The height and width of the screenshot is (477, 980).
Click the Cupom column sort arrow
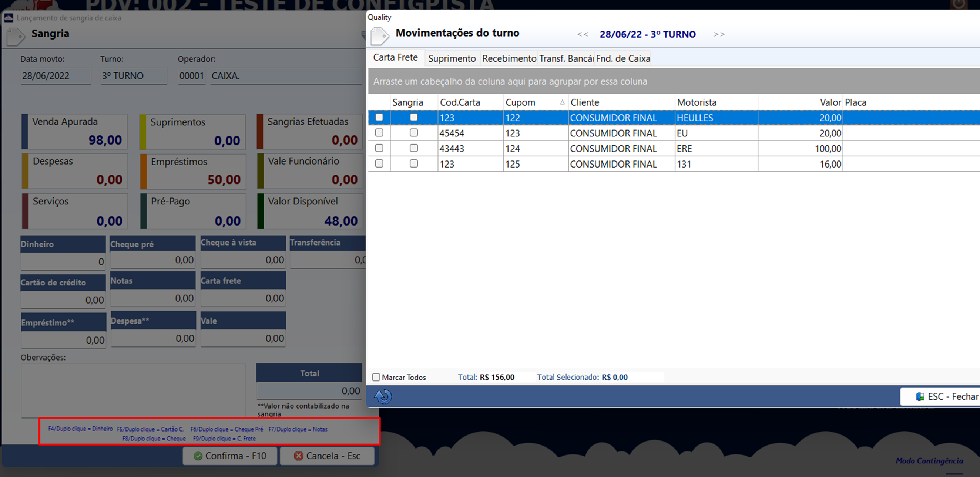point(562,102)
